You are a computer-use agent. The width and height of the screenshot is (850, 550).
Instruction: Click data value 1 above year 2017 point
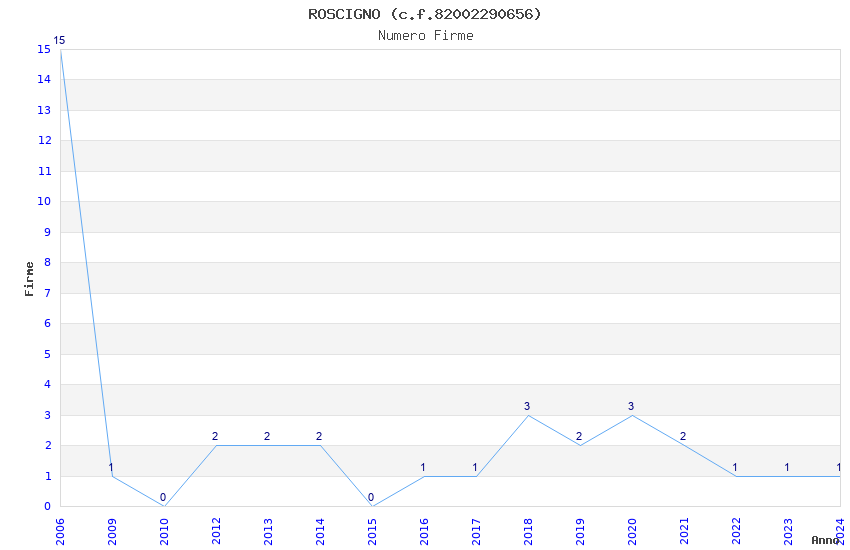475,467
